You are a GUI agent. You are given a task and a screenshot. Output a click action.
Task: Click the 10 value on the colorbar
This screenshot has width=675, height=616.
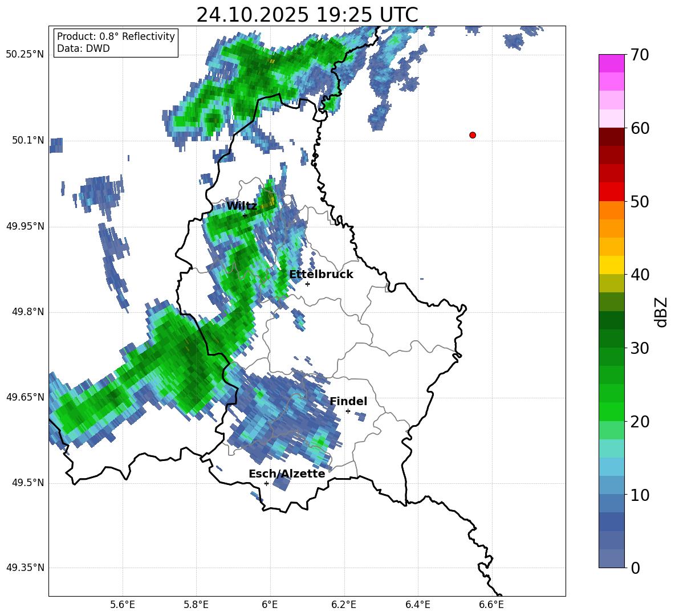(640, 495)
